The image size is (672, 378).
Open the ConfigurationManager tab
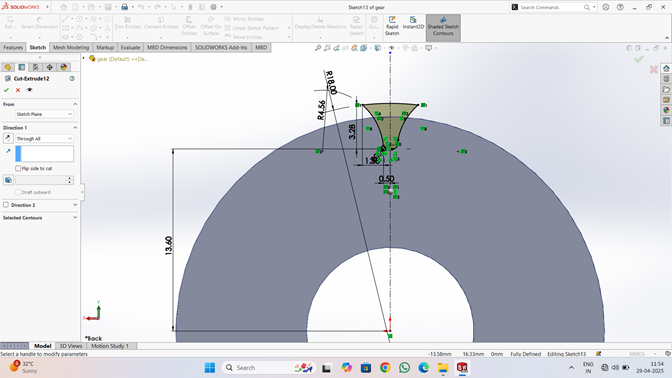(x=36, y=67)
